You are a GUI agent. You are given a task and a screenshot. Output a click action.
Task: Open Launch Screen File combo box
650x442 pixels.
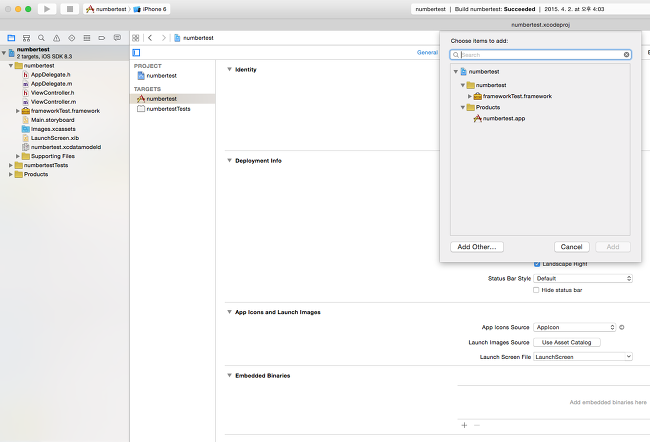coord(583,357)
